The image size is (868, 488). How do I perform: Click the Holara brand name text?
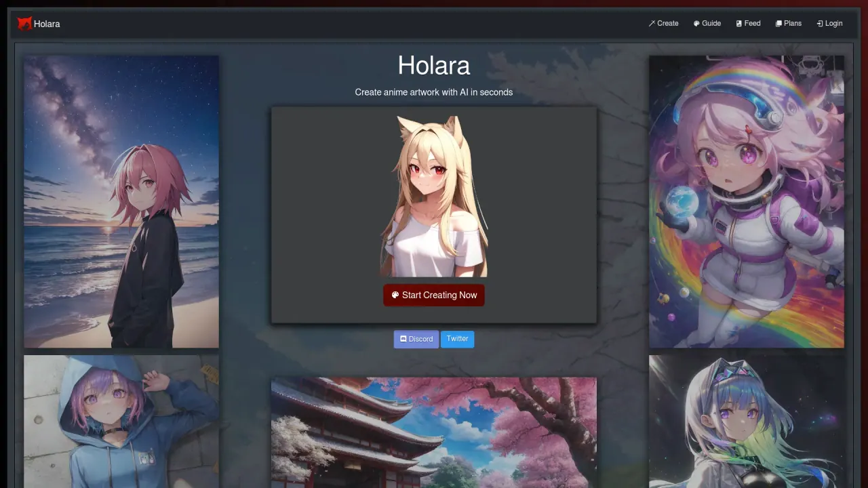point(47,24)
